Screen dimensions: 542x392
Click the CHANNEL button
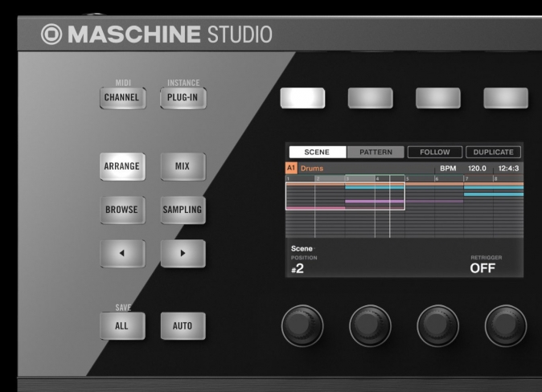123,98
